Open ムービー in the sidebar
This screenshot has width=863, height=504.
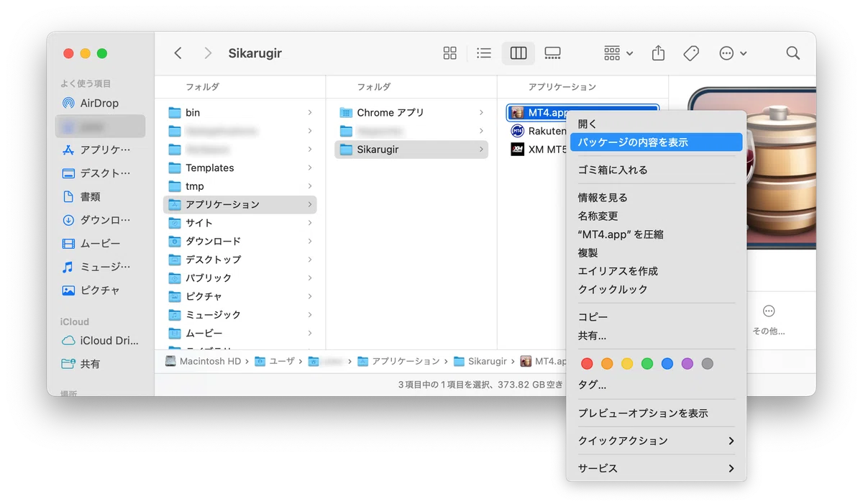(100, 244)
